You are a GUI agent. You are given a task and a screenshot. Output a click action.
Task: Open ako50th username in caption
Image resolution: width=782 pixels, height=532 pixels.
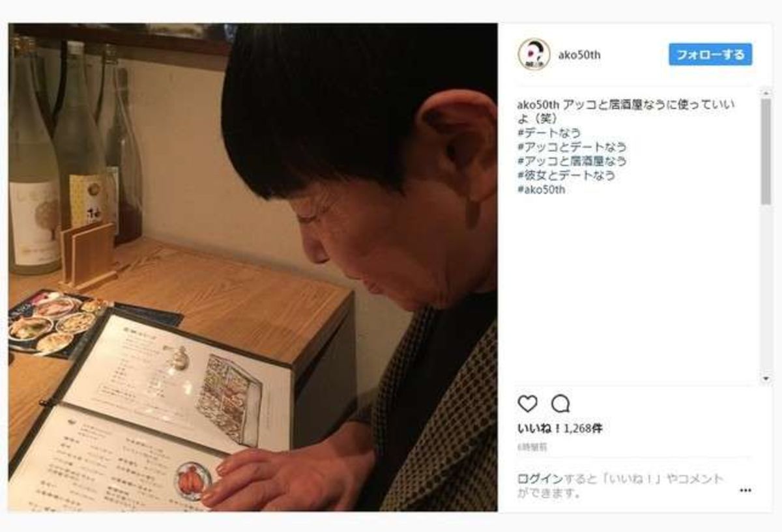538,105
